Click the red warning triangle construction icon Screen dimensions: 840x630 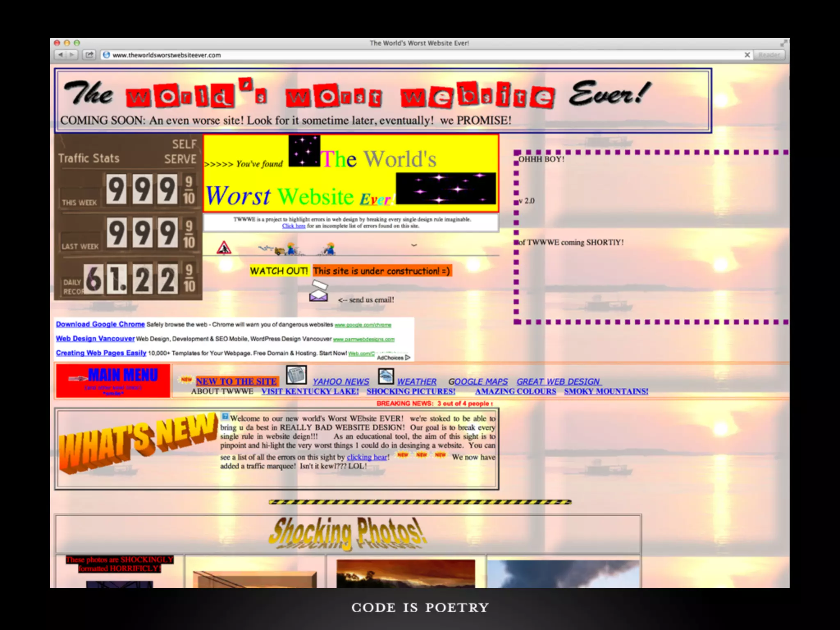coord(224,248)
